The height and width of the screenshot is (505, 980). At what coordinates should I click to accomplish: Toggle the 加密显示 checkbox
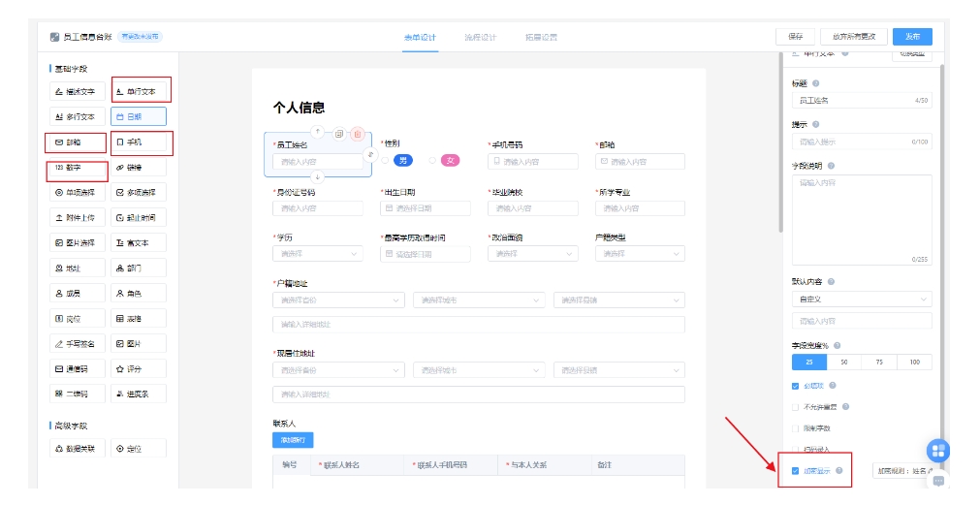tap(796, 471)
